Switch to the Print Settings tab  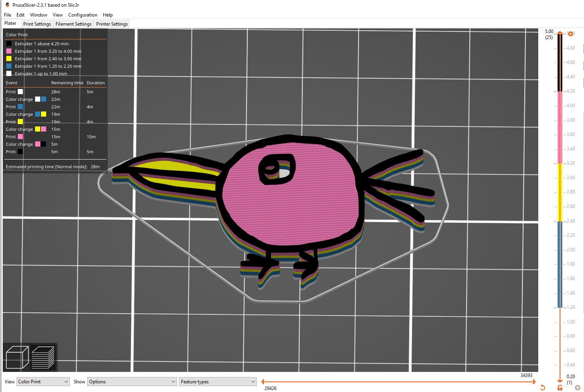37,24
